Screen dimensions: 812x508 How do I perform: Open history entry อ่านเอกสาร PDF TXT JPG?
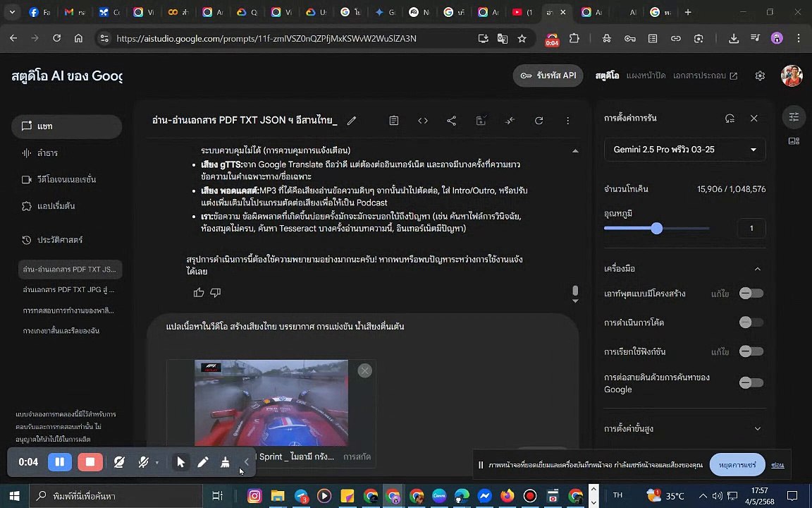click(x=69, y=290)
